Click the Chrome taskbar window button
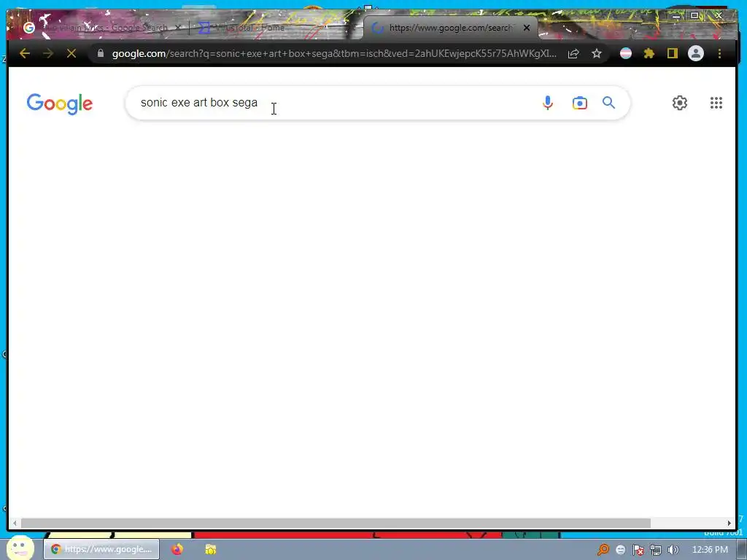Screen dimensions: 747x560 tap(101, 549)
